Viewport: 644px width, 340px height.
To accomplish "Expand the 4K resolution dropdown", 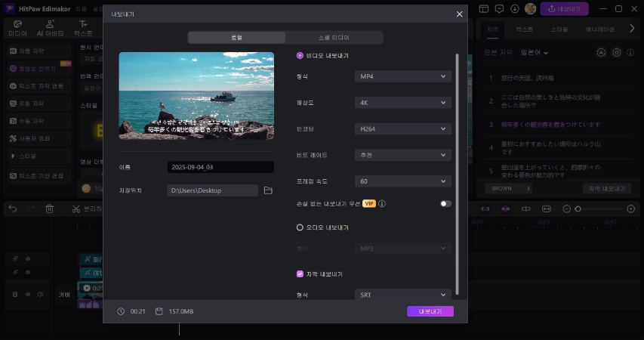I will point(403,103).
